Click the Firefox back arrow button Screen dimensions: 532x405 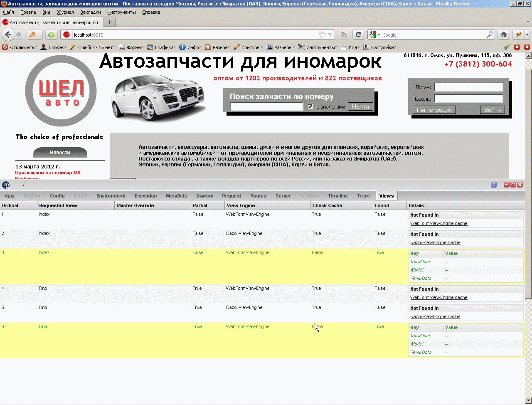click(8, 35)
